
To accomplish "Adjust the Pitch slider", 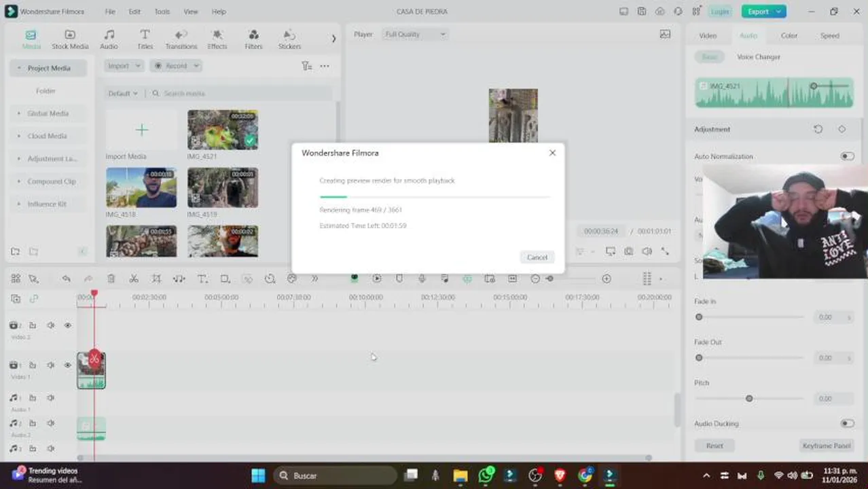I will point(750,399).
